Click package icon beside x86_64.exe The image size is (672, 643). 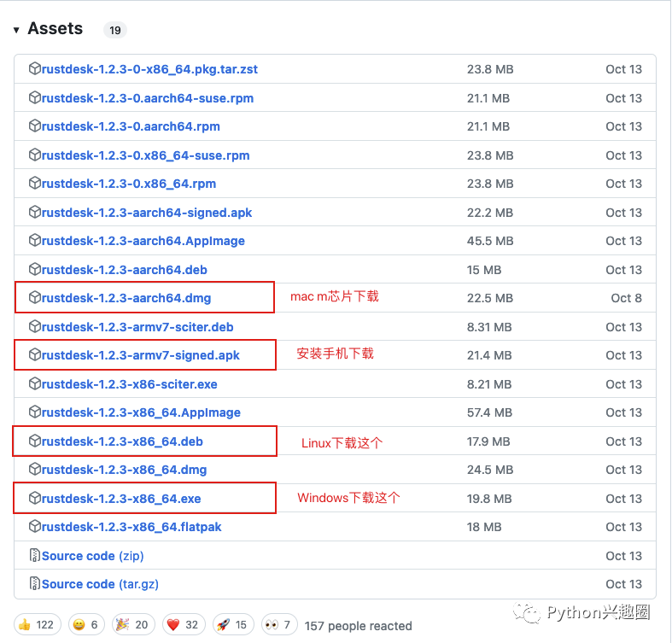35,498
